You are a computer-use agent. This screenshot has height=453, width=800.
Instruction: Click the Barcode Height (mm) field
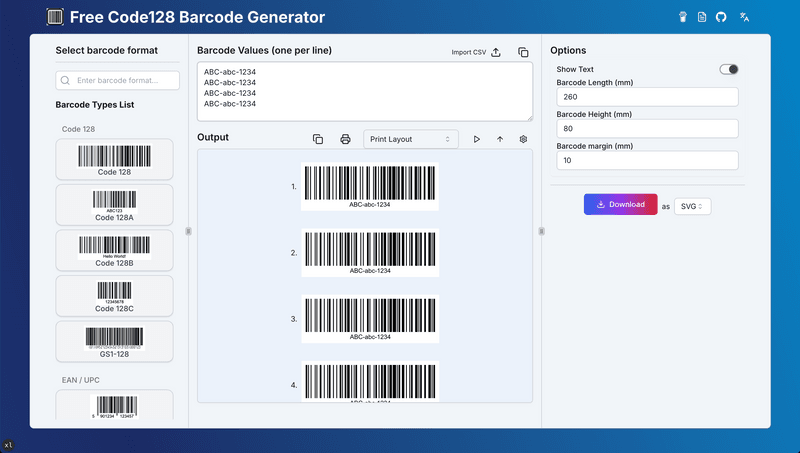(647, 129)
